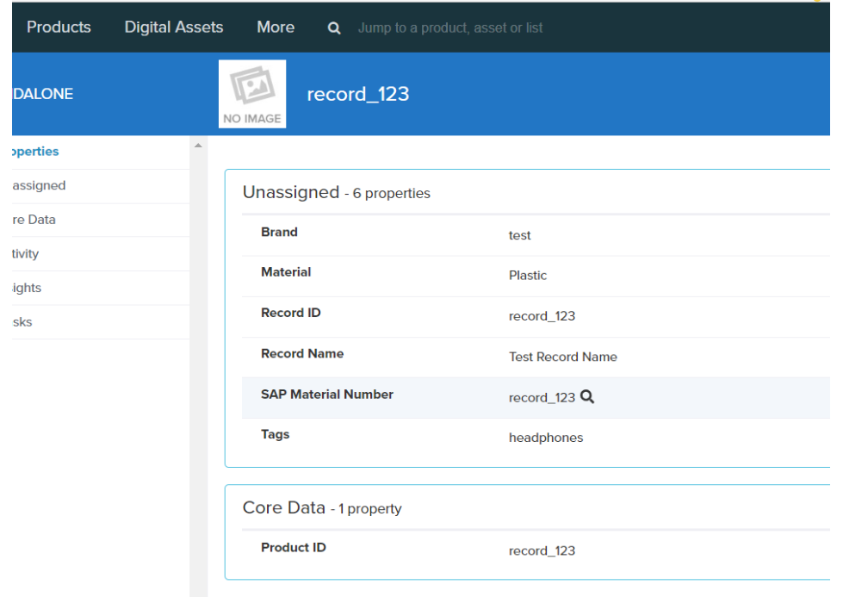The height and width of the screenshot is (597, 868).
Task: Expand the More navigation dropdown
Action: tap(276, 28)
